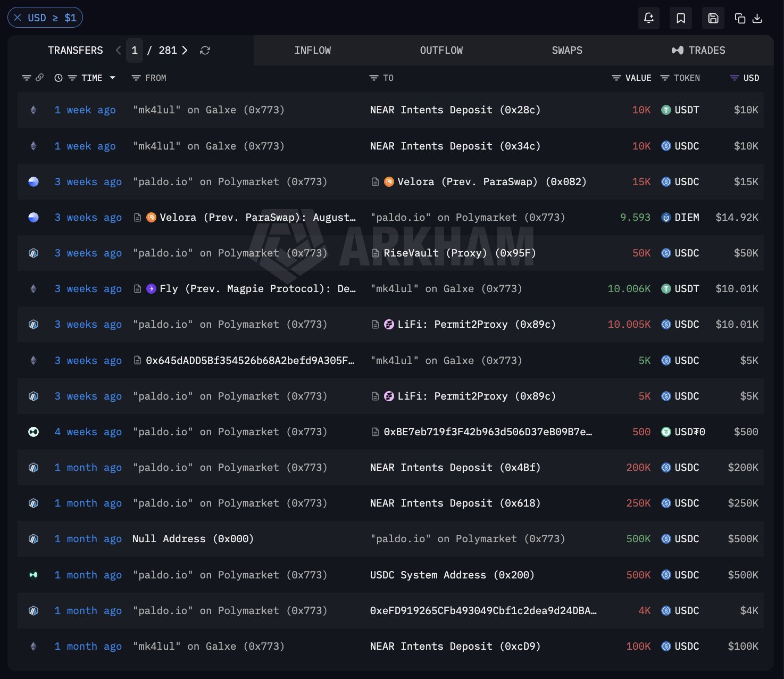Open the TIME column dropdown arrow

[x=113, y=78]
